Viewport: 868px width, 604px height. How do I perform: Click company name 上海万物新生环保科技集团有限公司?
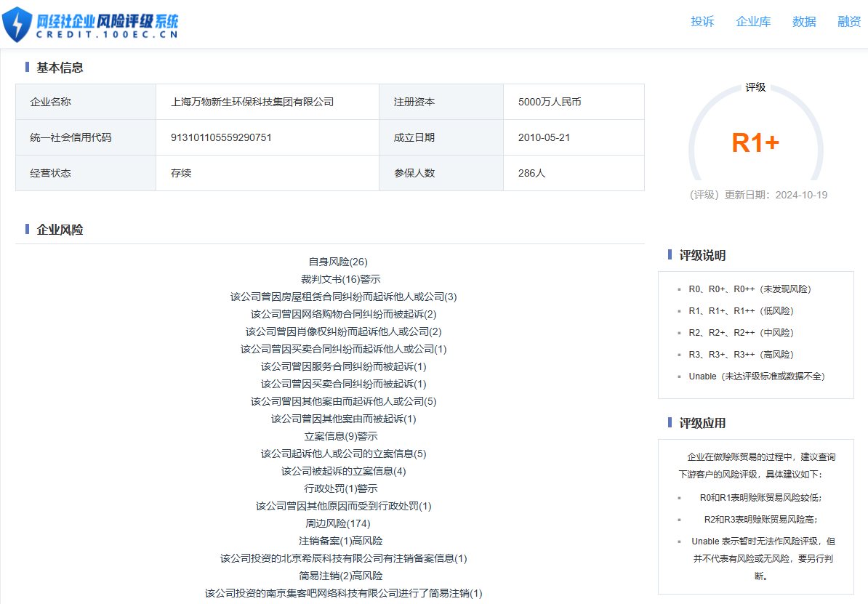tap(252, 102)
